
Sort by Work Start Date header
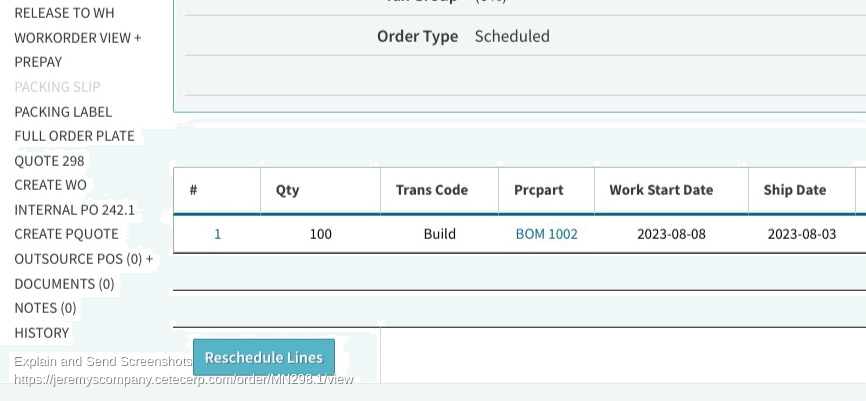click(x=661, y=190)
